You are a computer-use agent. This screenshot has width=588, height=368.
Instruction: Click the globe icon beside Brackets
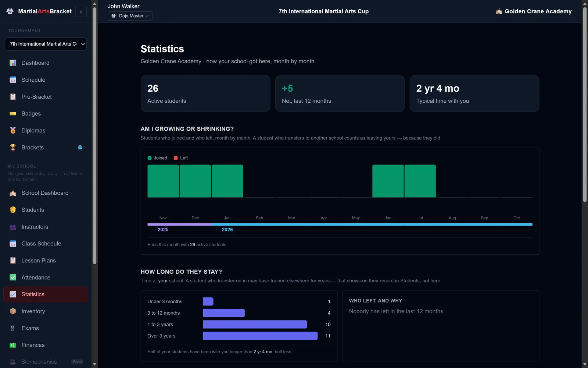80,148
